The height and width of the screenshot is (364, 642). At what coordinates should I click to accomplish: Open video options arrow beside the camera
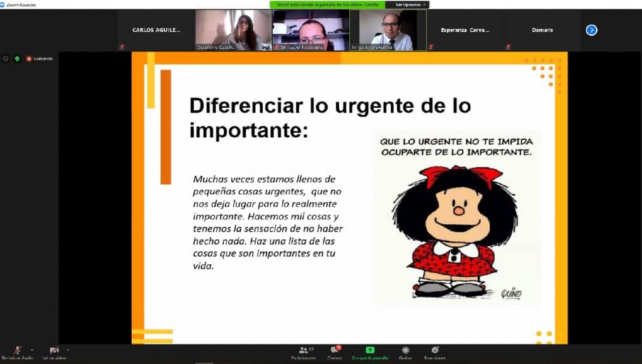click(x=68, y=350)
